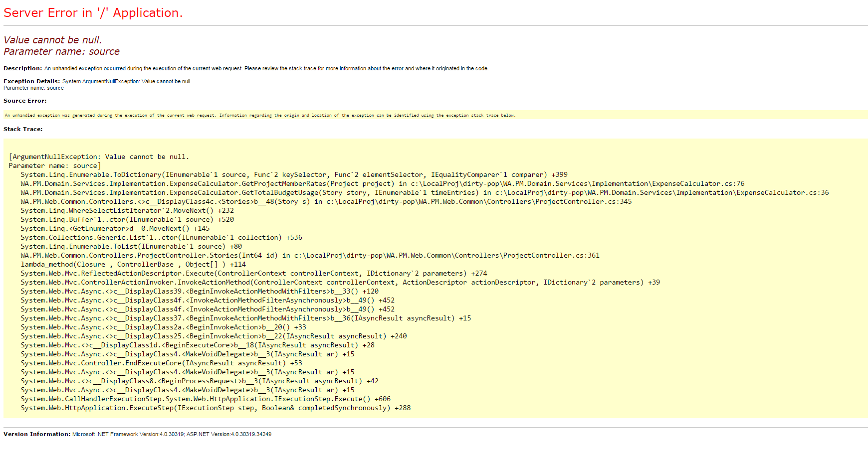Click the Controller.EndExecuteCore stack trace line
This screenshot has height=457, width=868.
click(x=161, y=363)
